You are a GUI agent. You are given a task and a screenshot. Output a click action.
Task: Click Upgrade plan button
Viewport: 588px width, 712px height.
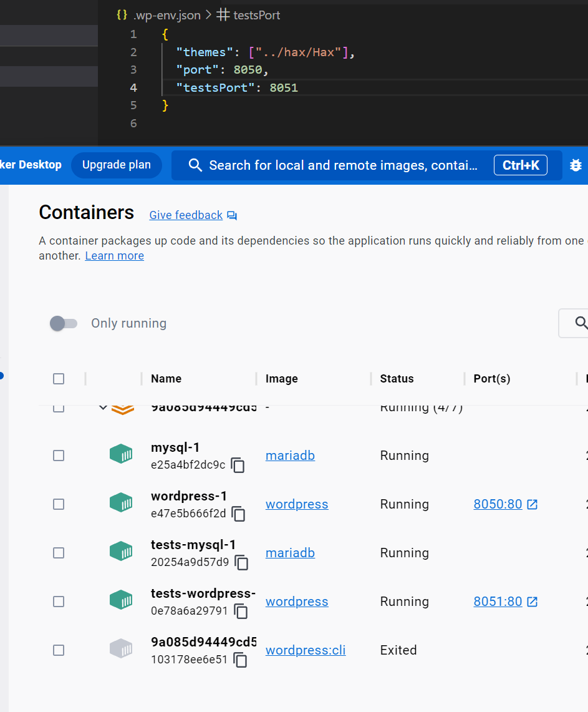point(116,165)
